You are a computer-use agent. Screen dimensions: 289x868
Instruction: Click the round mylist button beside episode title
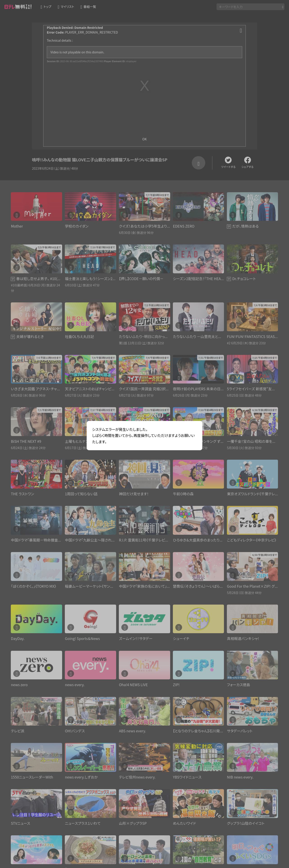click(199, 163)
